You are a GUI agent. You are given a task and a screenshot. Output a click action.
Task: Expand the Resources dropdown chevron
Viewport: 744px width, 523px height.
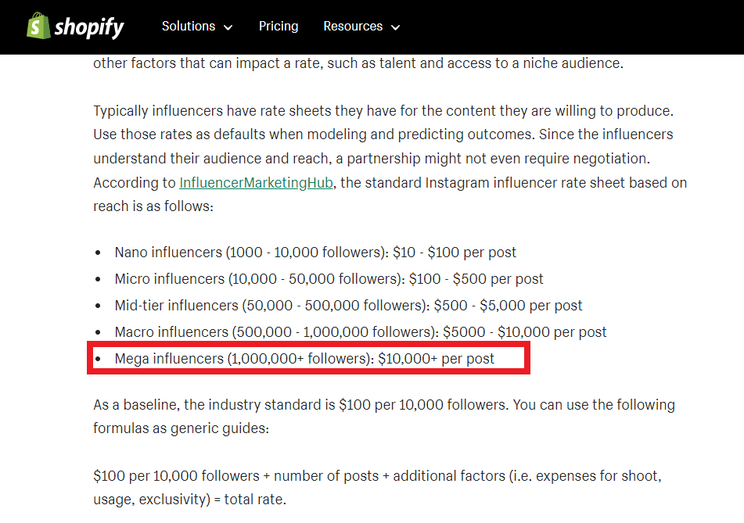[395, 28]
